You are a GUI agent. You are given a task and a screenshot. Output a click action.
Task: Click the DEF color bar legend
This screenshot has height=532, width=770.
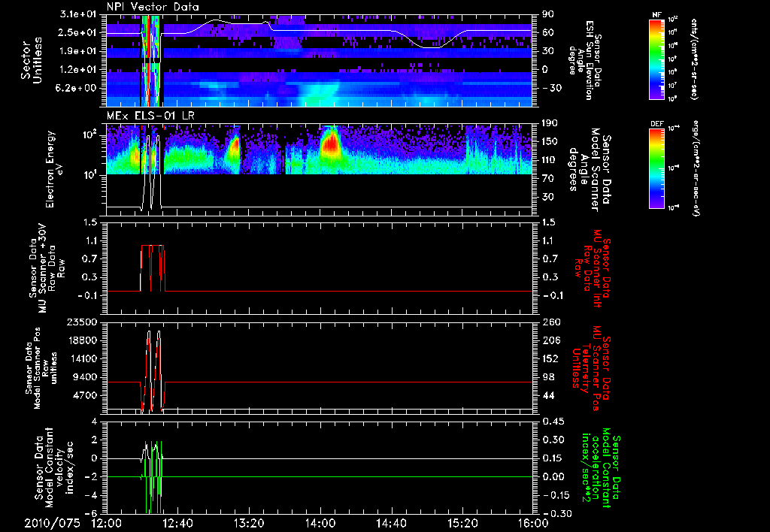[x=657, y=168]
